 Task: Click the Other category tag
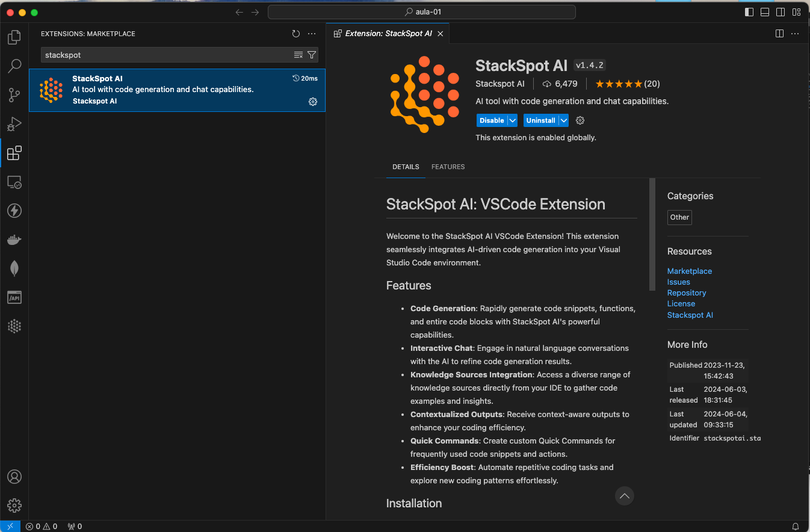680,217
